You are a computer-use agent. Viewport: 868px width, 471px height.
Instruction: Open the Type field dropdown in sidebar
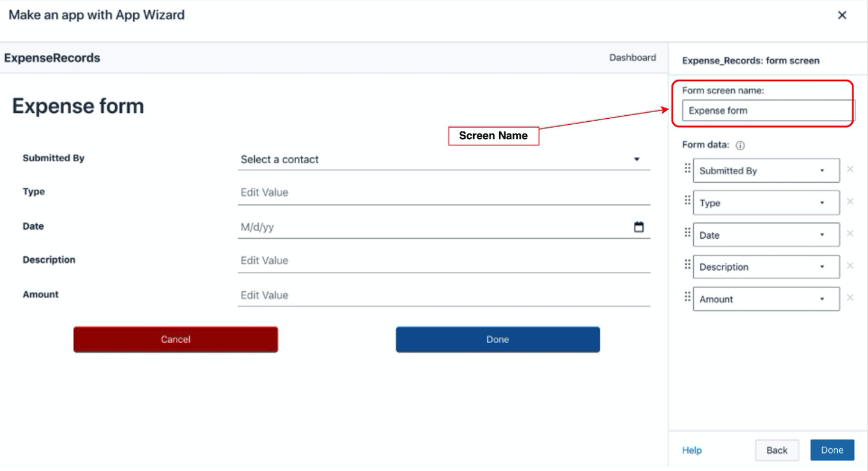[x=767, y=203]
